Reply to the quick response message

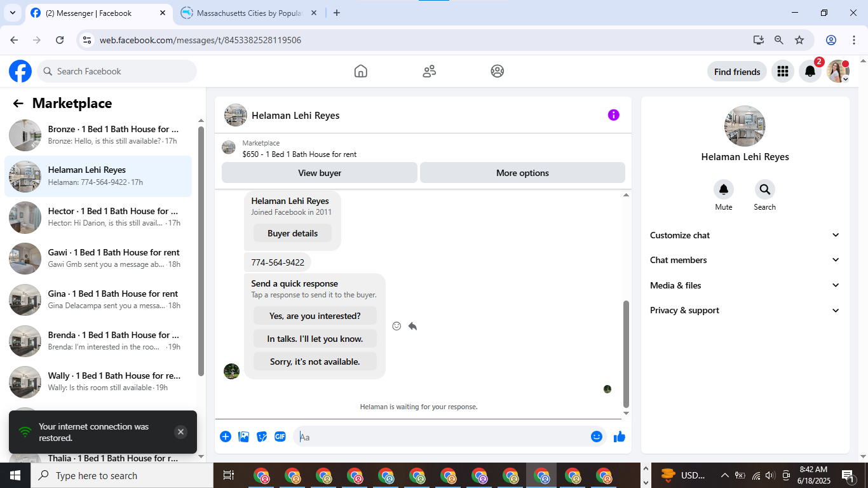pos(412,326)
